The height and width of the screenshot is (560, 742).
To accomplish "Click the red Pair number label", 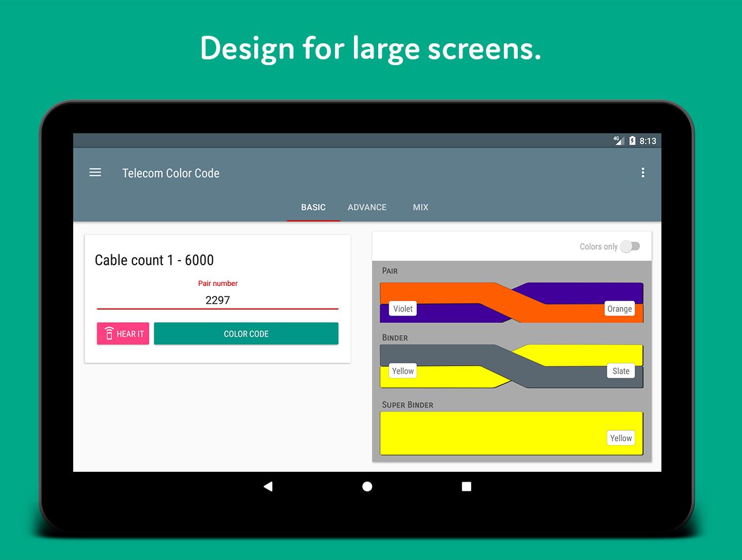I will coord(217,283).
